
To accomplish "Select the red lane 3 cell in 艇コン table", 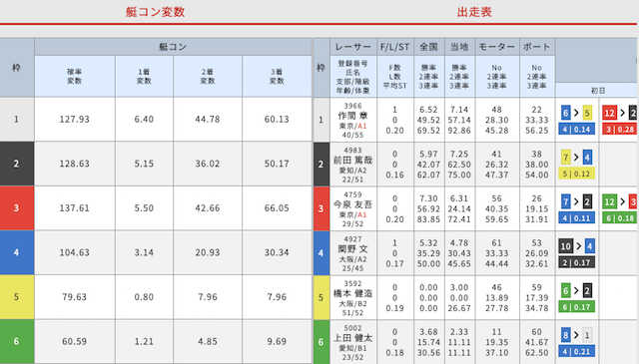I will [x=17, y=208].
